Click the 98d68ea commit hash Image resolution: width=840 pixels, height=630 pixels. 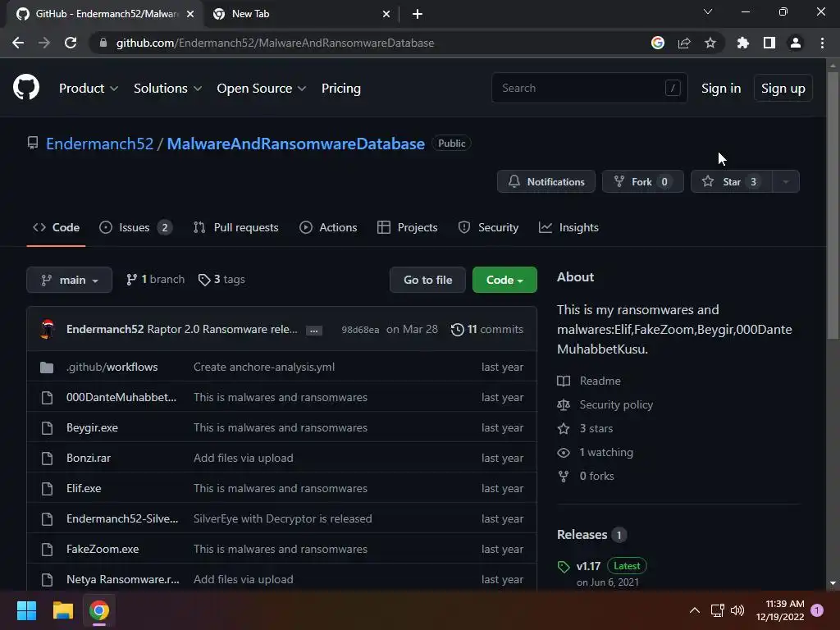click(360, 330)
